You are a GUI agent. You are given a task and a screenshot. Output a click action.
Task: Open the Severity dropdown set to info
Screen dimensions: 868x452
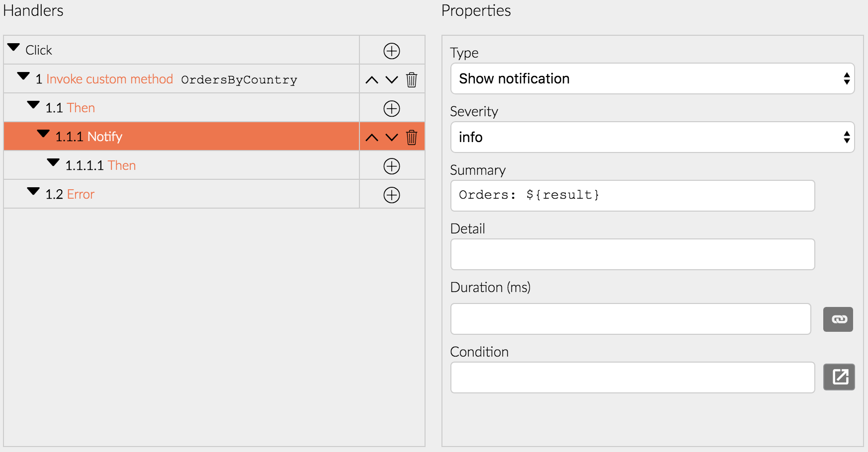(x=652, y=137)
